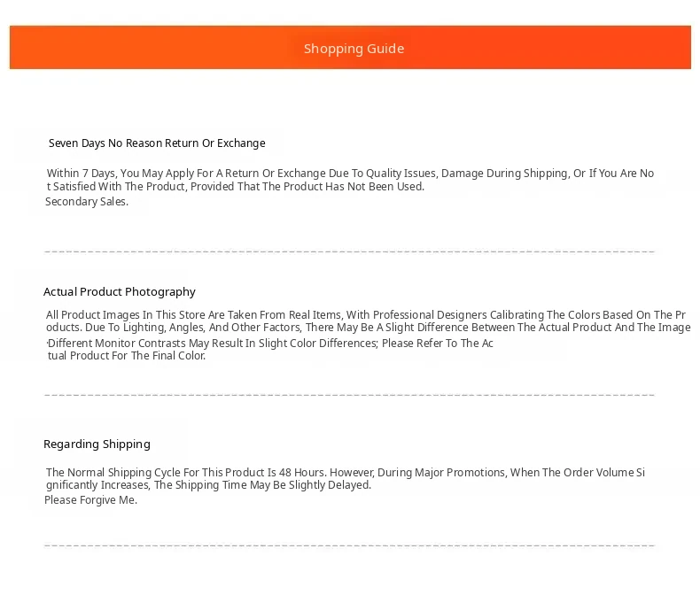700x595 pixels.
Task: Select the Regarding Shipping heading
Action: (97, 444)
